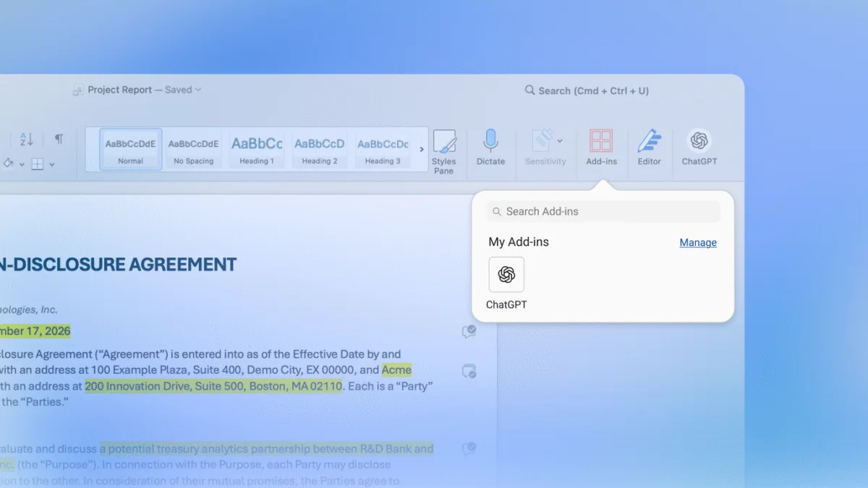Apply the Heading 3 style
The height and width of the screenshot is (488, 868).
click(x=383, y=150)
